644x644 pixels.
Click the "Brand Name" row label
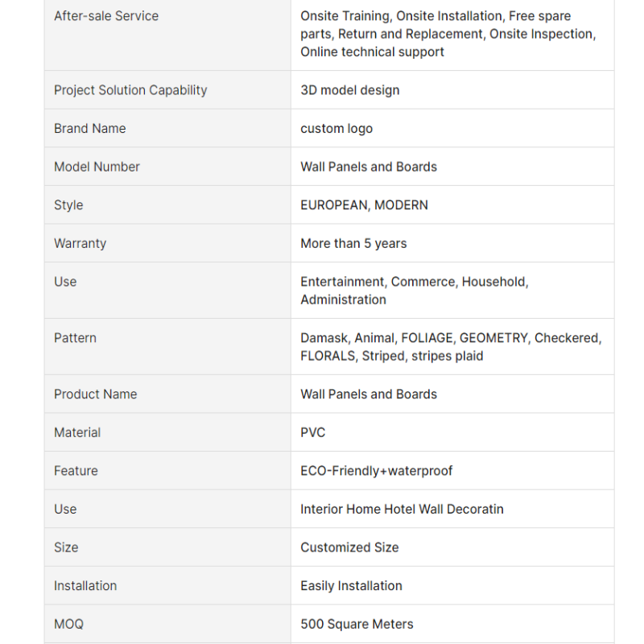tap(90, 129)
